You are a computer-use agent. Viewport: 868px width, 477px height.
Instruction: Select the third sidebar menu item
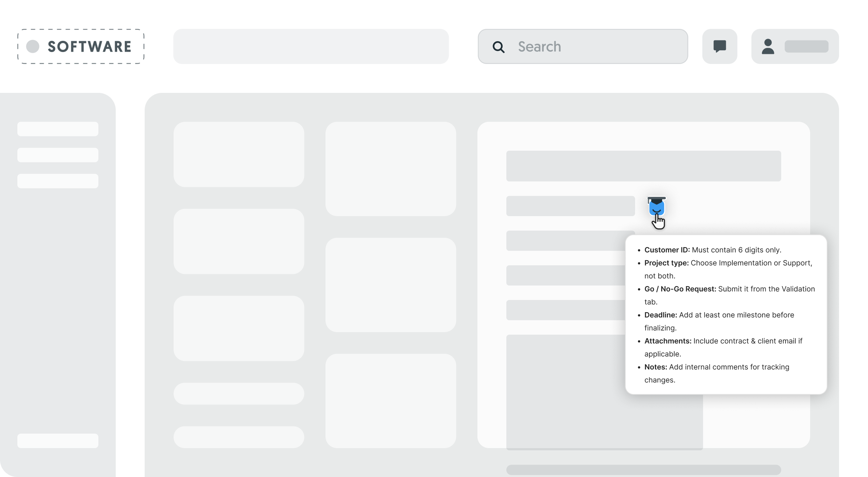(58, 181)
